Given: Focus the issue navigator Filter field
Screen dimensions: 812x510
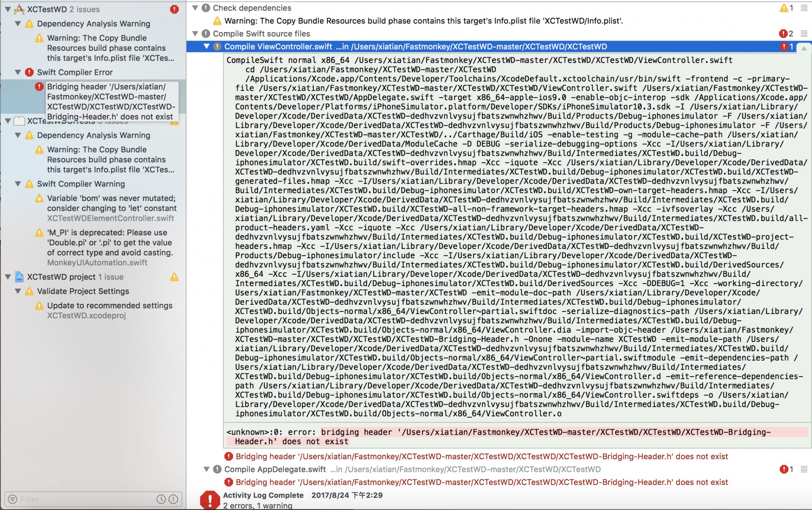Looking at the screenshot, I should coord(85,499).
